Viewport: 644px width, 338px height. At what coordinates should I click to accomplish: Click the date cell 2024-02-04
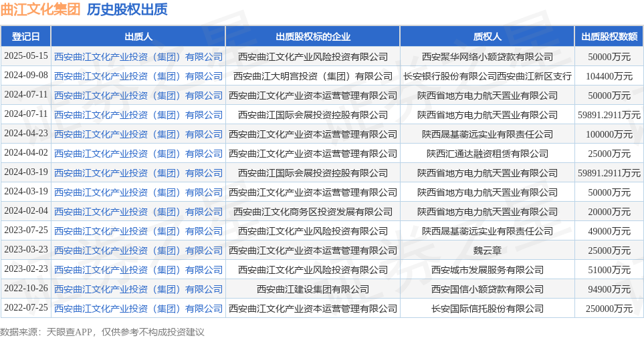click(26, 211)
